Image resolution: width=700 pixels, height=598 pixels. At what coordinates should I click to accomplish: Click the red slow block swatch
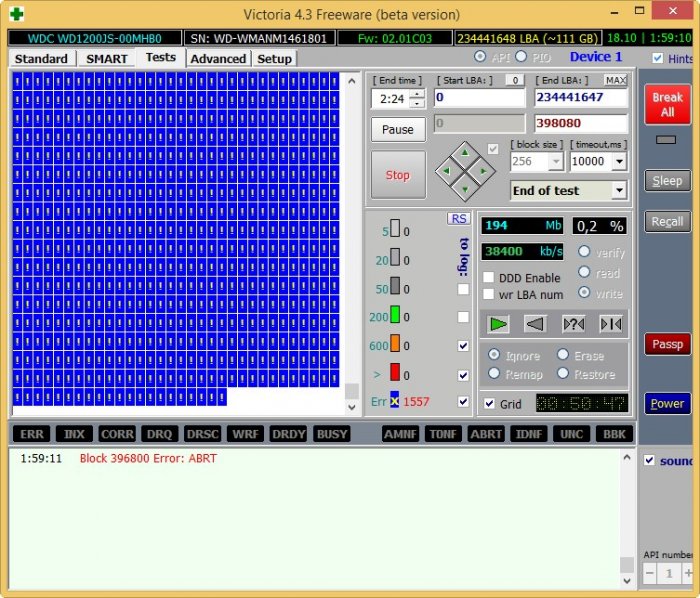click(395, 372)
